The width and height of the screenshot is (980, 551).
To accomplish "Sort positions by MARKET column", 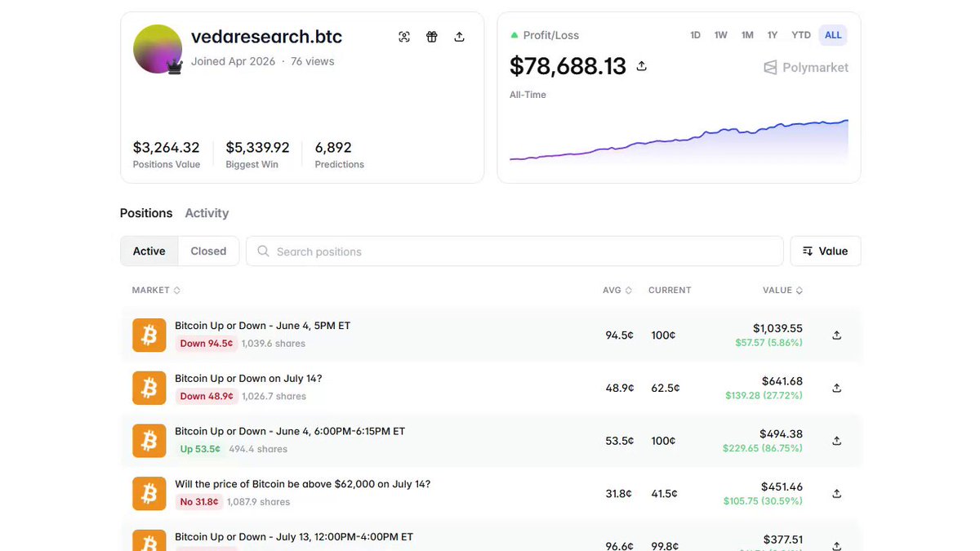I will coord(156,290).
